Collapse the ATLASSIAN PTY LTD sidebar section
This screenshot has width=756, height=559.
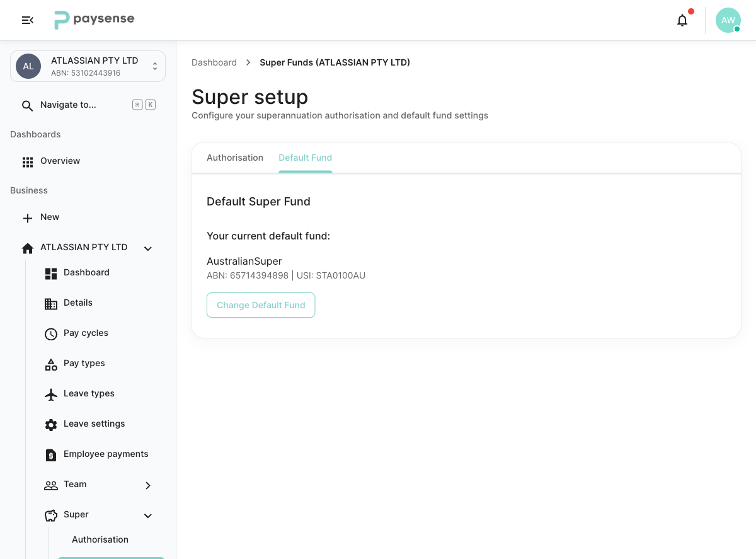point(148,248)
